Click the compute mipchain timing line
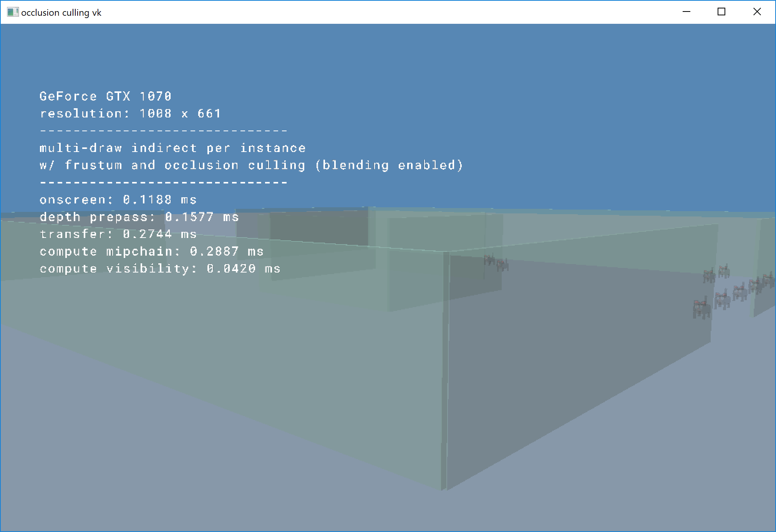776x532 pixels. pyautogui.click(x=151, y=251)
